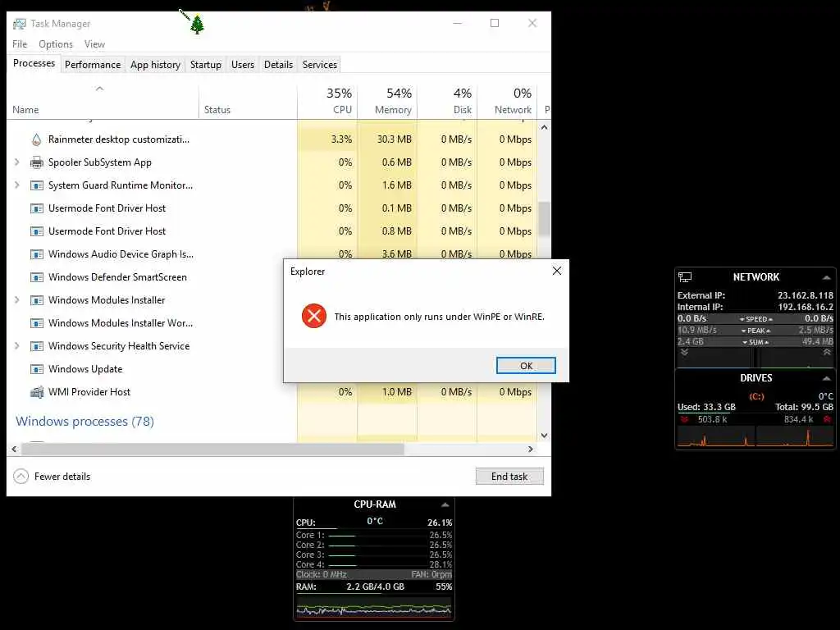Screen dimensions: 840x630
Task: Switch to the Details tab
Action: point(279,65)
